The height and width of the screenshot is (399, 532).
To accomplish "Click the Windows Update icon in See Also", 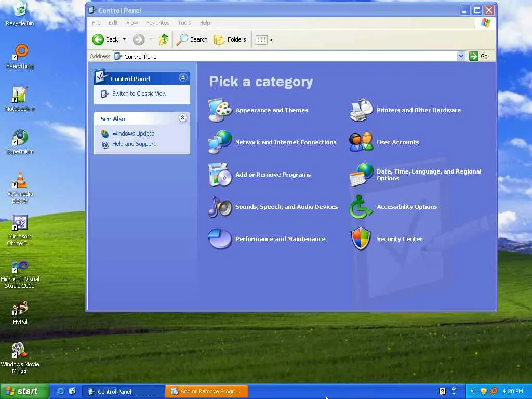I will [105, 134].
